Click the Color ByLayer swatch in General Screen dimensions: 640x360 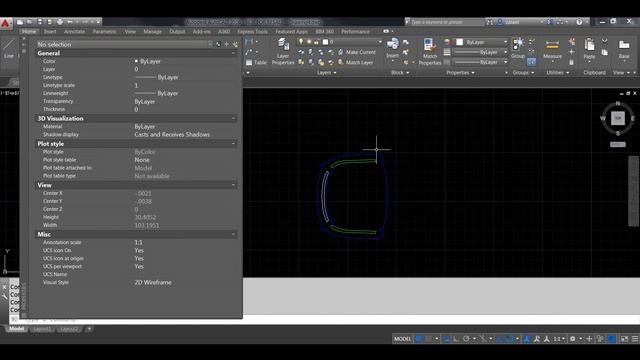136,61
